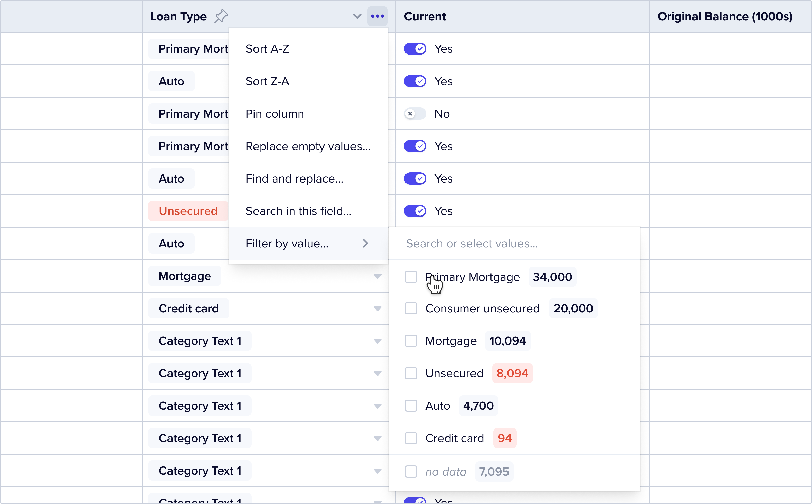This screenshot has width=812, height=504.
Task: Check the Primary Mortgage filter checkbox
Action: tap(411, 277)
